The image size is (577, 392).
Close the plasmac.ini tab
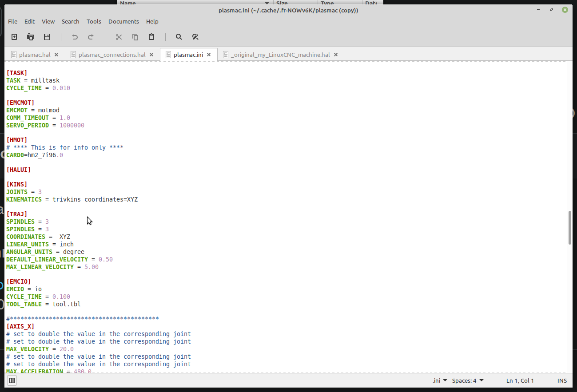click(209, 55)
